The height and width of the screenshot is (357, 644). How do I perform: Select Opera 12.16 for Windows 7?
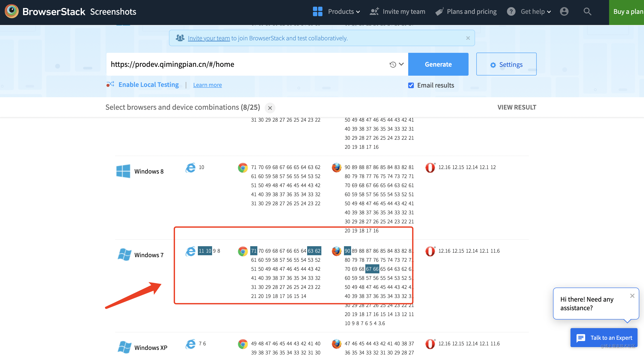click(x=444, y=251)
